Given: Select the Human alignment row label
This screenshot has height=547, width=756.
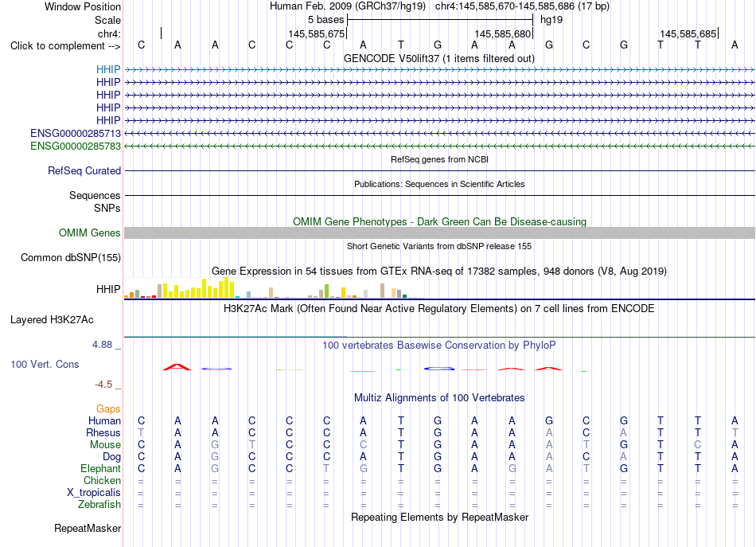Looking at the screenshot, I should click(x=104, y=420).
